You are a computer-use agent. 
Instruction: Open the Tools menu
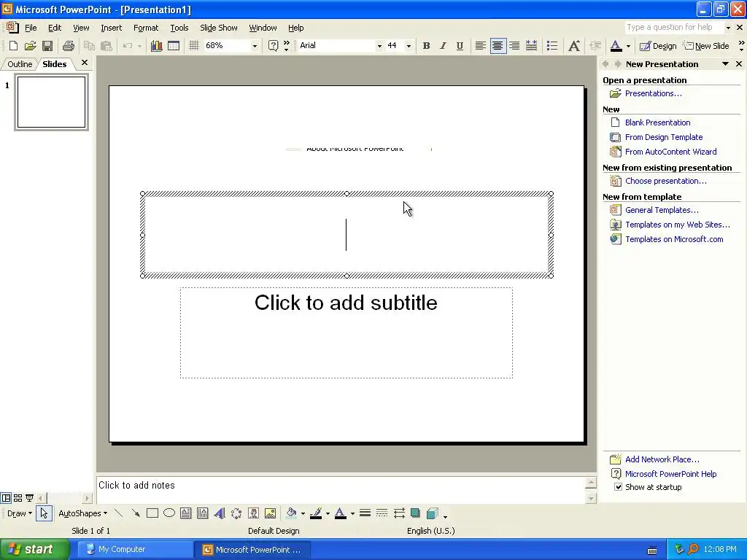tap(179, 28)
